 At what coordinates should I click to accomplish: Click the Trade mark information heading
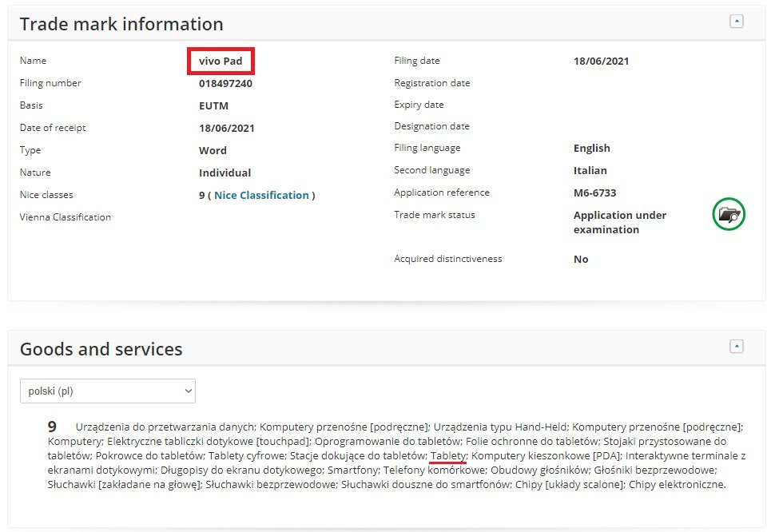coord(121,24)
